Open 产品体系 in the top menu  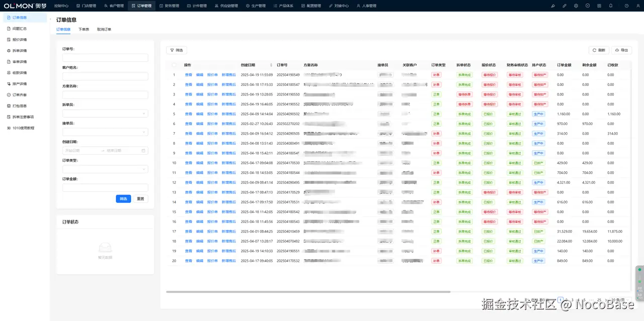point(283,6)
